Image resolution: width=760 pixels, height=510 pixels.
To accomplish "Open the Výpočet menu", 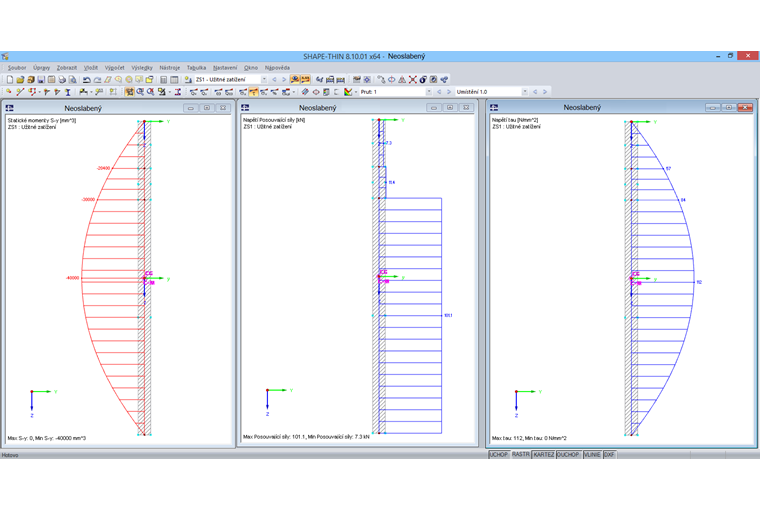I will click(114, 68).
